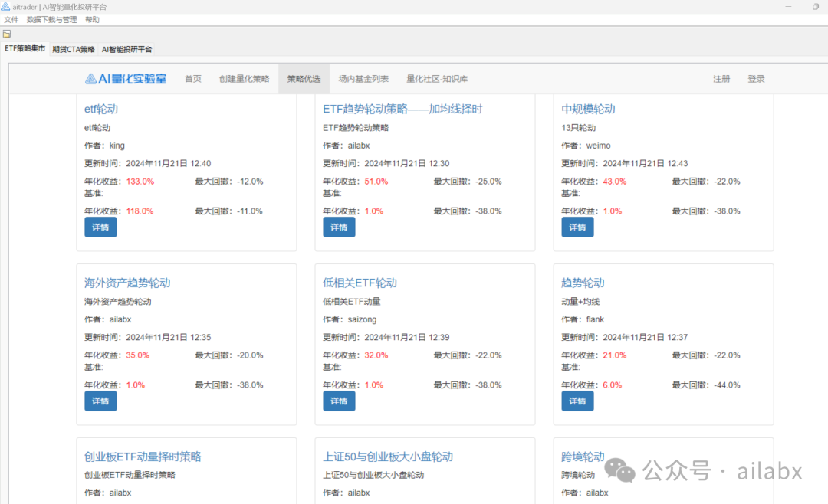Open the 趋势轮动 strategy title
This screenshot has height=504, width=828.
[x=583, y=283]
